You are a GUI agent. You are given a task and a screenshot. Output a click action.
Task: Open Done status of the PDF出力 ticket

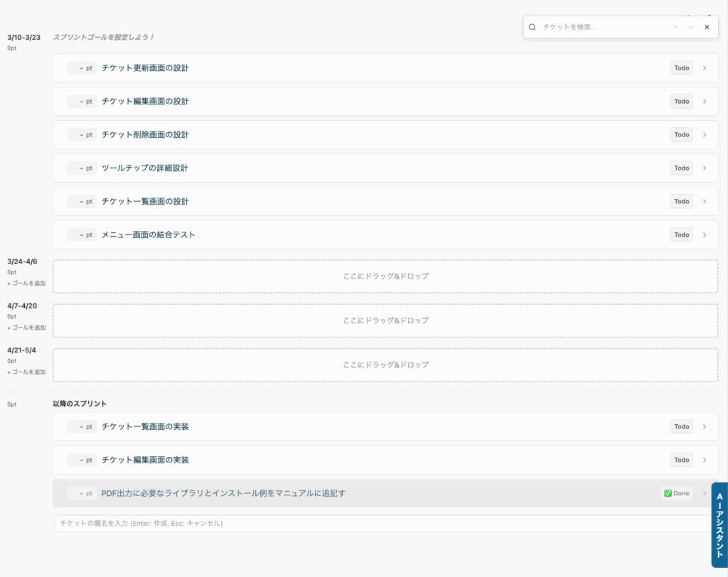point(676,493)
